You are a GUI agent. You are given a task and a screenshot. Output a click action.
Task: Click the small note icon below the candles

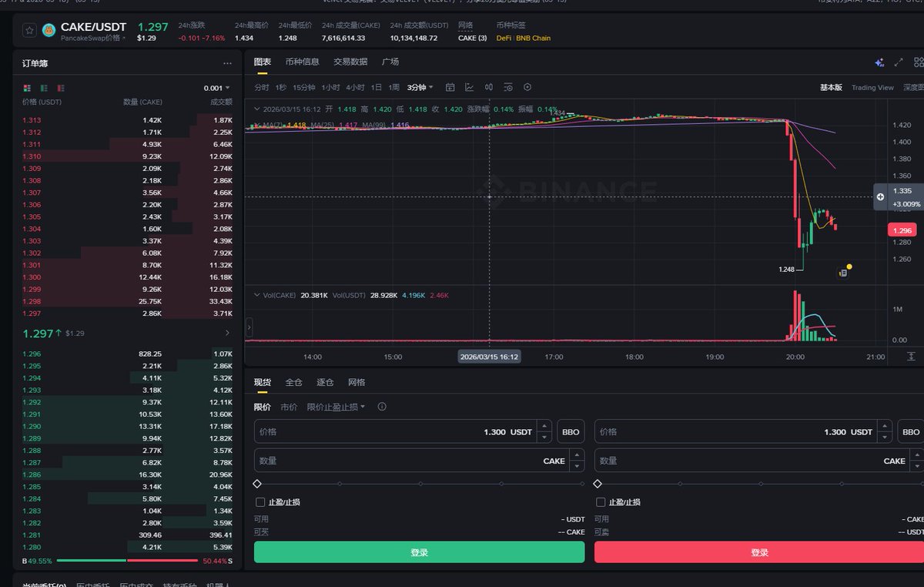[x=843, y=273]
